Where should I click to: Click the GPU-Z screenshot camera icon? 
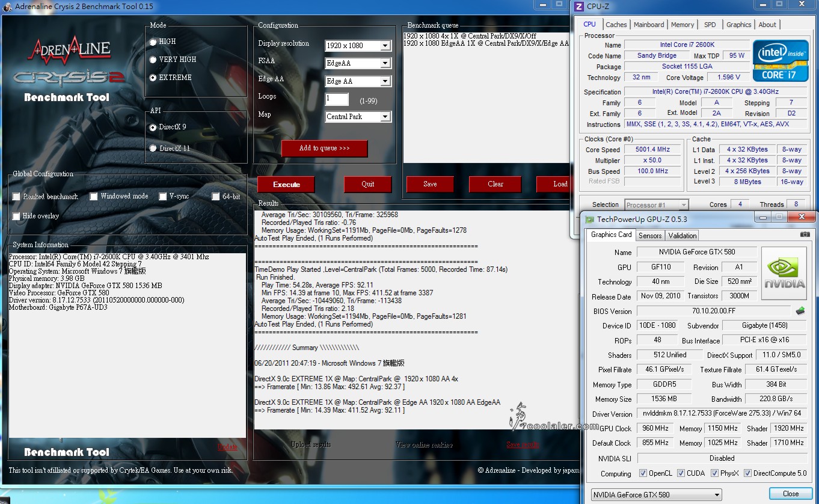tap(805, 235)
